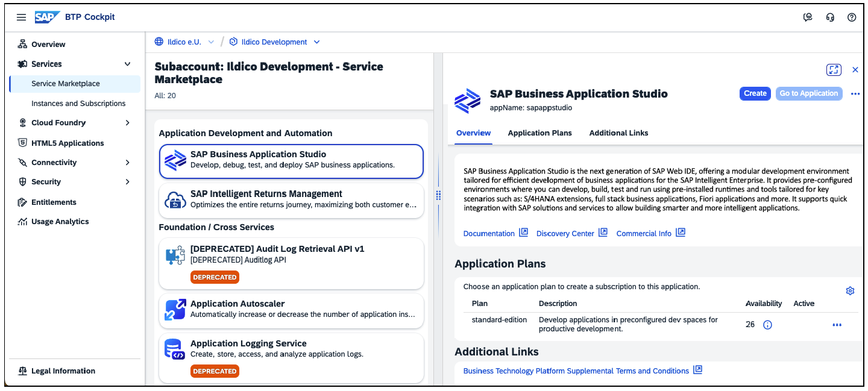Click the Application Autoscaler service icon
Screen dimensions: 868x391
point(175,309)
